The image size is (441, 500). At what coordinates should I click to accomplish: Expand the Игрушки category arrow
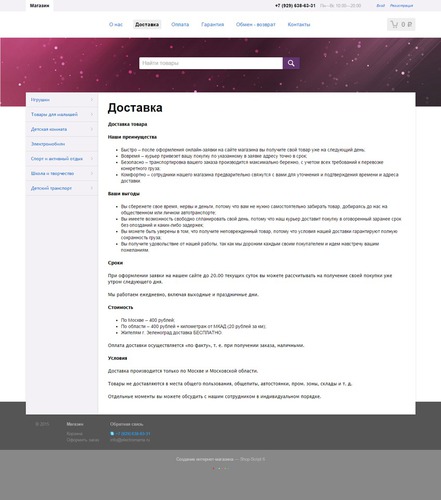click(x=92, y=100)
